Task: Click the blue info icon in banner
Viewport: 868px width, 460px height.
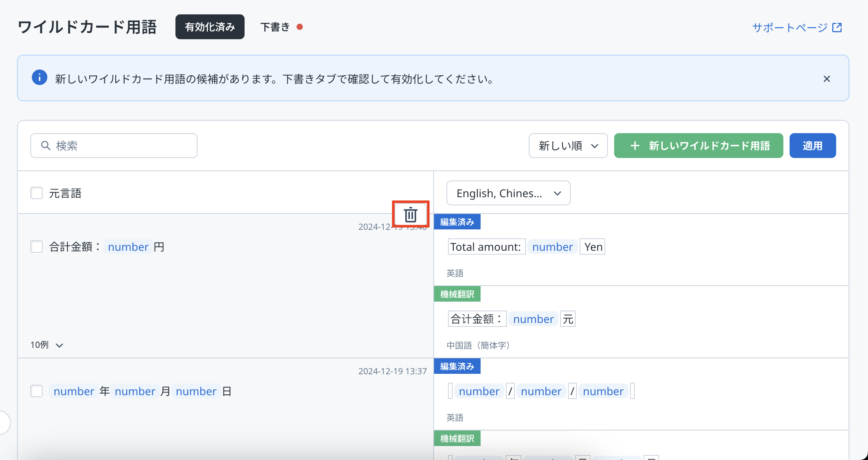Action: coord(40,78)
